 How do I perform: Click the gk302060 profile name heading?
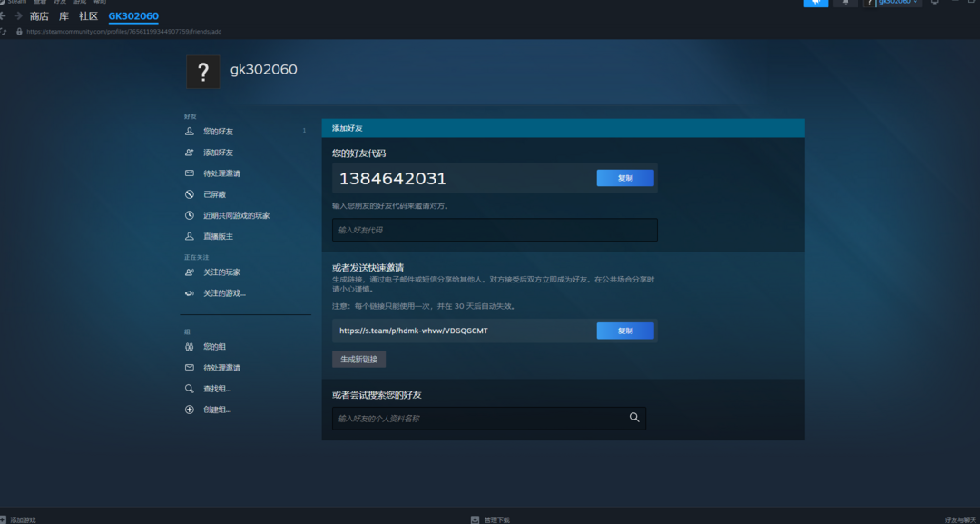264,69
